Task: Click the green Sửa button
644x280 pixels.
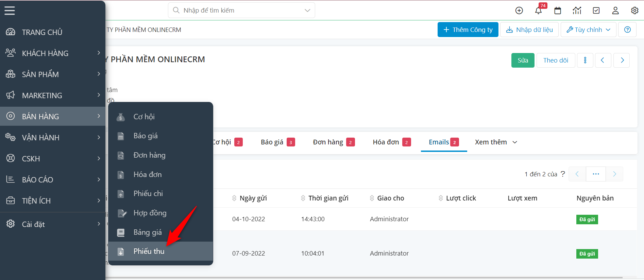Action: pyautogui.click(x=523, y=60)
